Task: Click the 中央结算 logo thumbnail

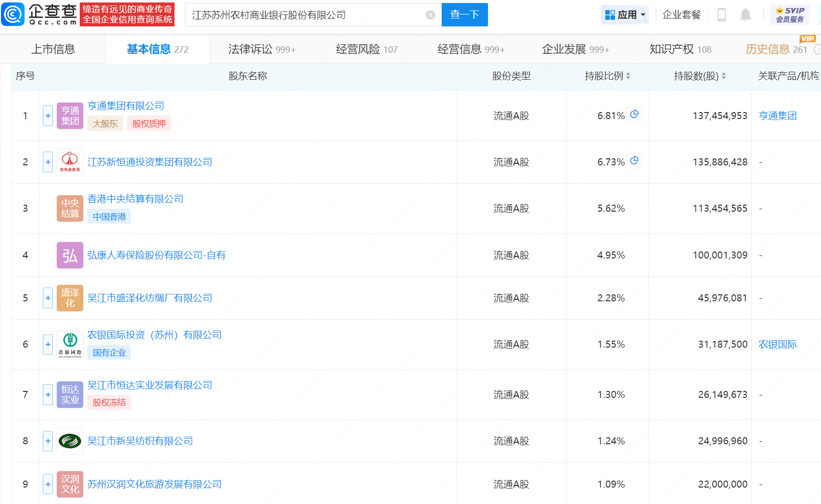Action: point(70,209)
